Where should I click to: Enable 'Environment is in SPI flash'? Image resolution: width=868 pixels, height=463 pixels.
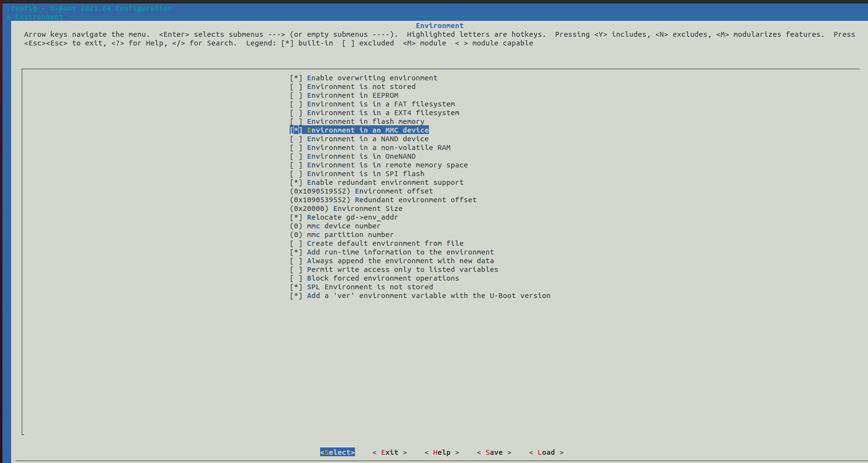(x=357, y=174)
